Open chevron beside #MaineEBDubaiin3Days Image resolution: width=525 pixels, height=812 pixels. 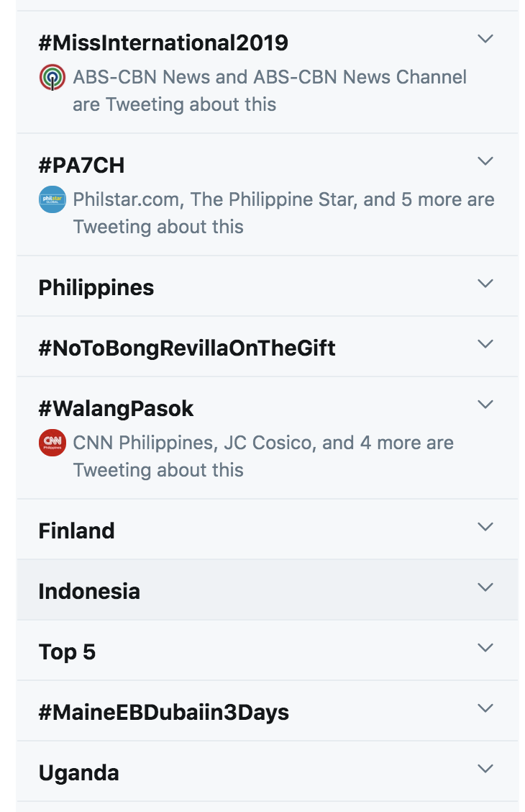coord(485,708)
